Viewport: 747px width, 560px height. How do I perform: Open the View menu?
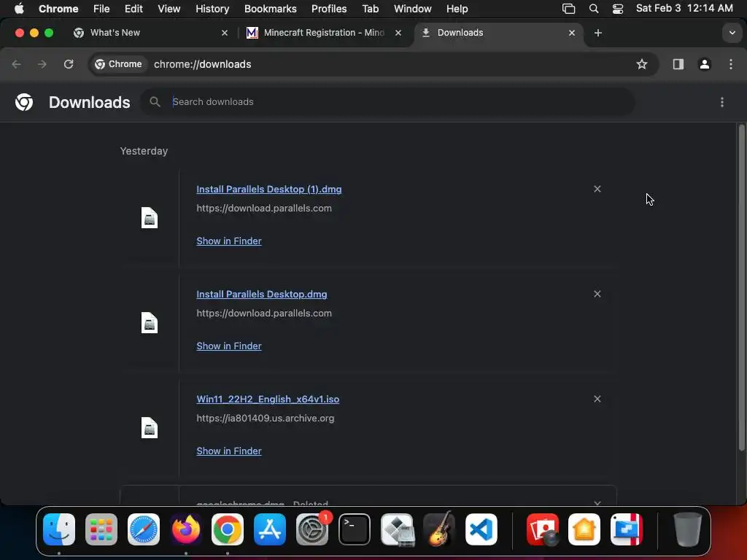169,9
